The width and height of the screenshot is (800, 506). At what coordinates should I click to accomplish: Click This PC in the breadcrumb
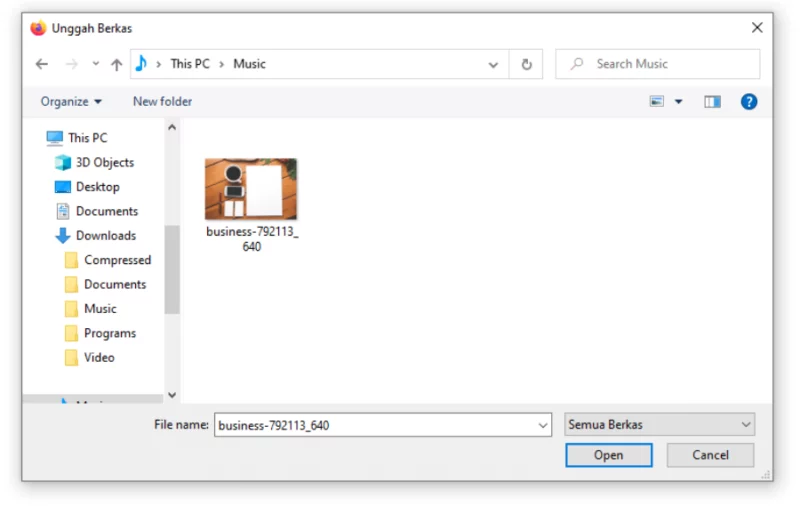tap(190, 64)
